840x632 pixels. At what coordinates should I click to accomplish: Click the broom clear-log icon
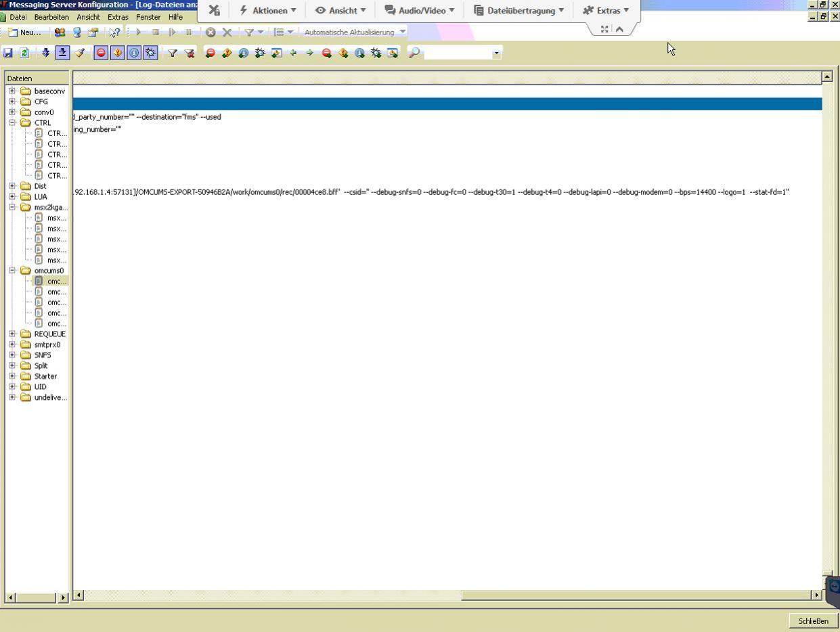(80, 53)
